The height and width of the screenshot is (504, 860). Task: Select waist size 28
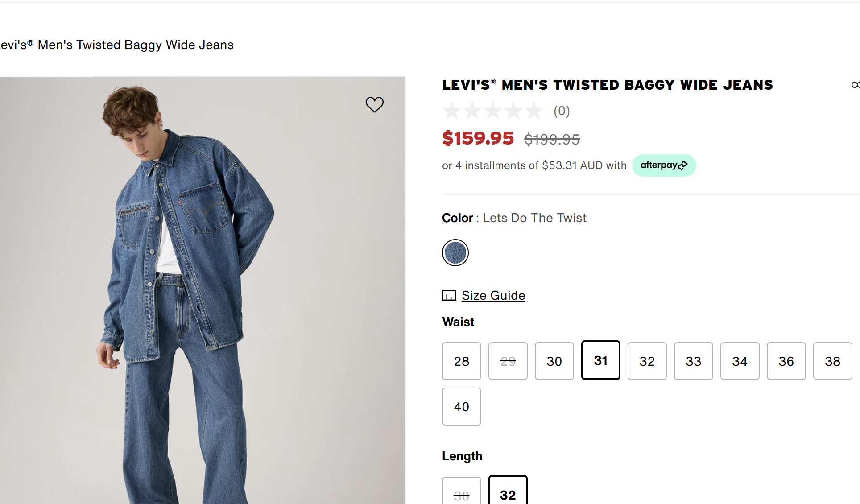pos(461,361)
